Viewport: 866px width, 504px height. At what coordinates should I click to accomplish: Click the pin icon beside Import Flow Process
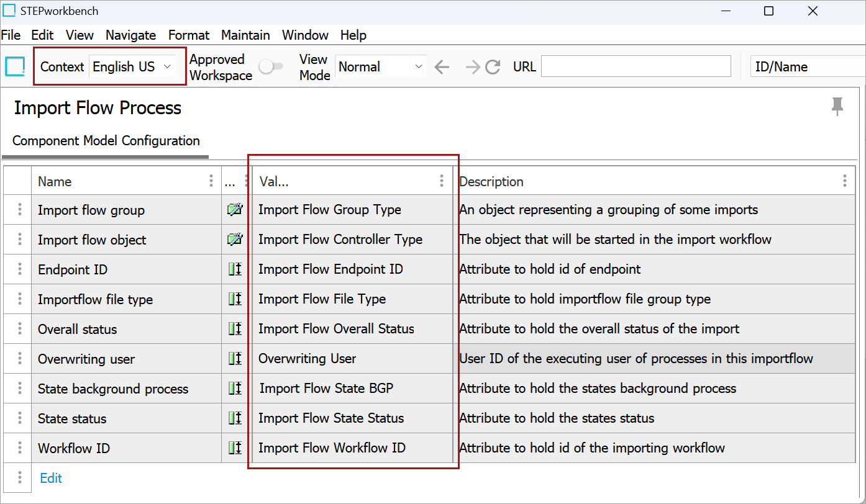pos(837,107)
